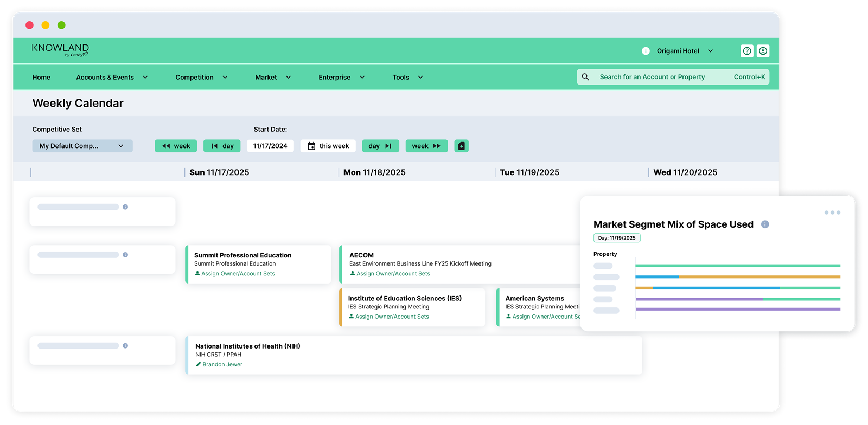This screenshot has width=868, height=425.
Task: Advance forward one day
Action: [380, 146]
